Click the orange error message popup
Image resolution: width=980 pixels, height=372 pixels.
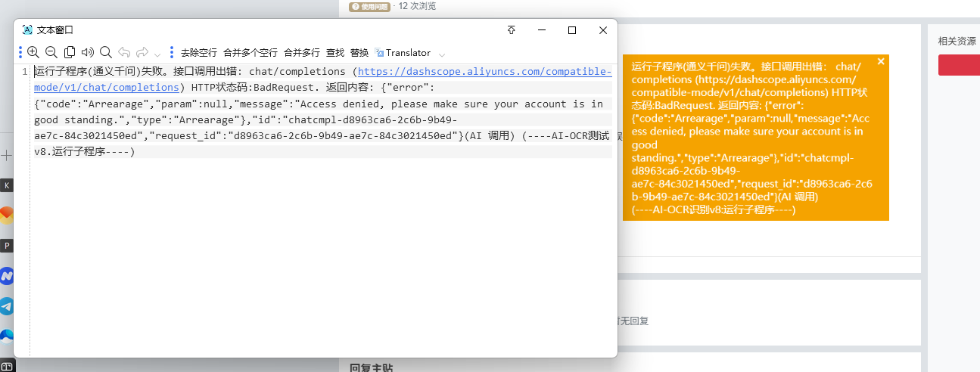tap(755, 138)
